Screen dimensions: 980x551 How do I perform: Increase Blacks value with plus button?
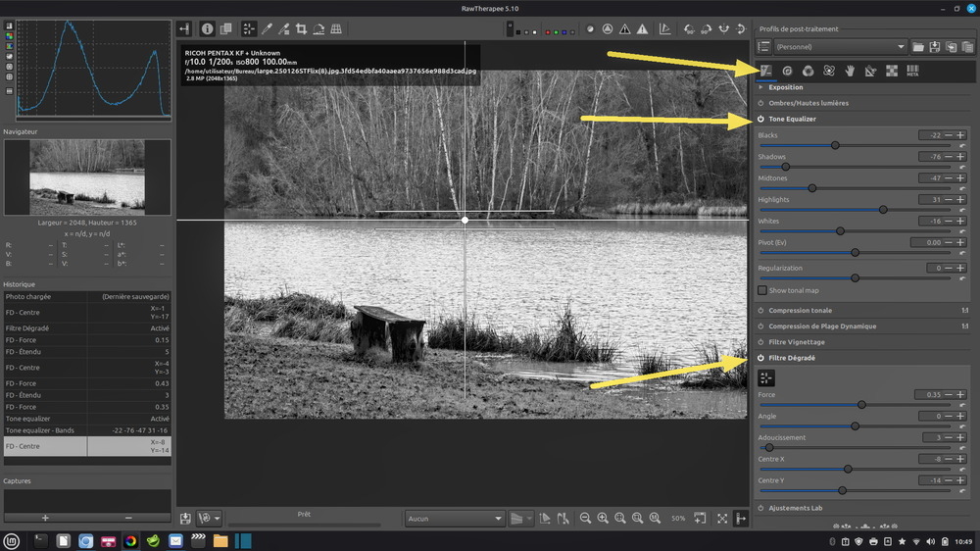coord(961,135)
